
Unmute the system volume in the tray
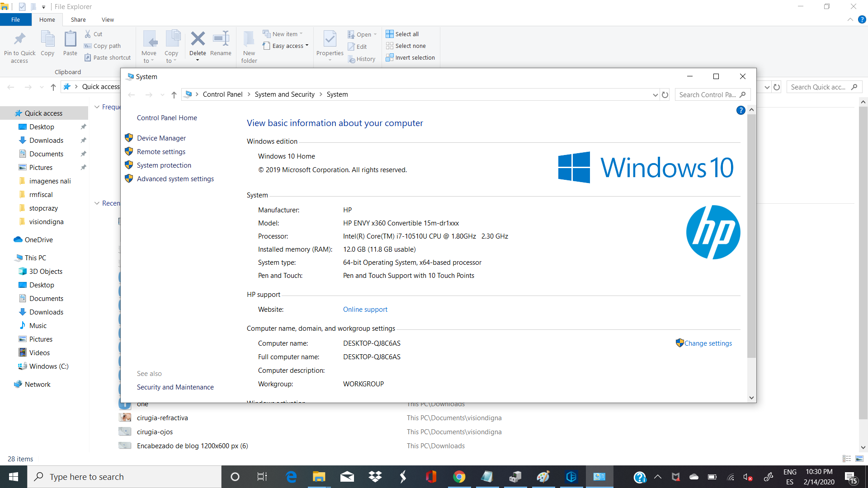(748, 477)
